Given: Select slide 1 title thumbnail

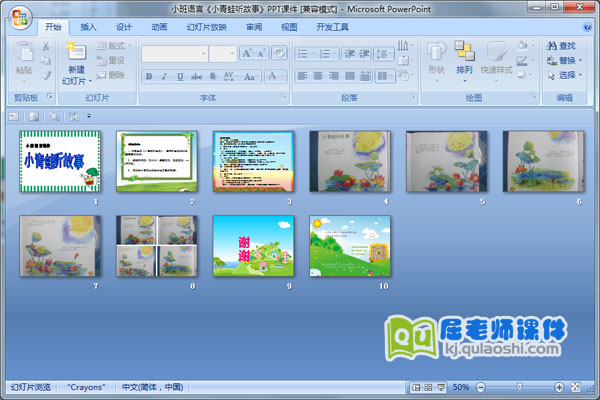Looking at the screenshot, I should tap(60, 161).
